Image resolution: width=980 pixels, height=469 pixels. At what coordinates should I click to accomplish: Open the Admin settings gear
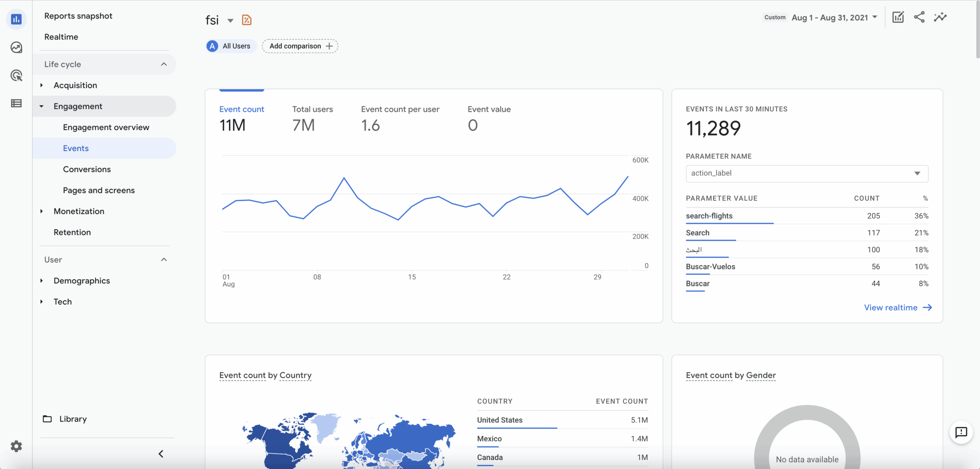point(16,446)
